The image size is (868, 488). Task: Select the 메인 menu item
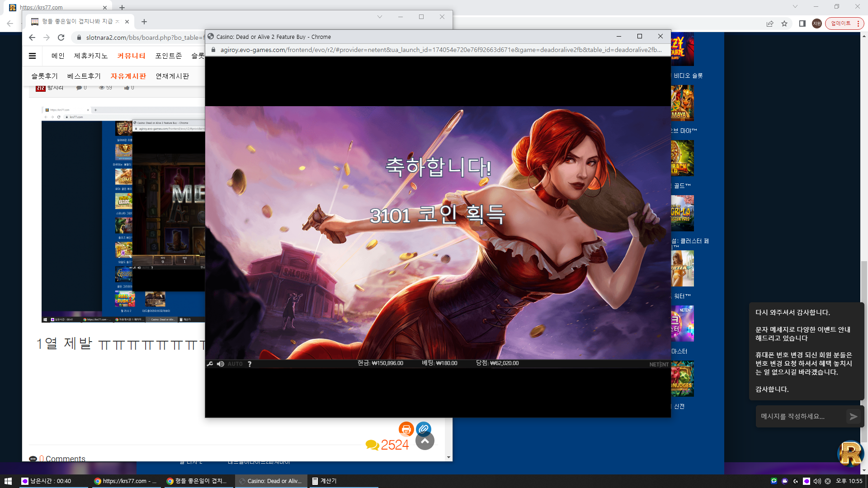[x=58, y=56]
